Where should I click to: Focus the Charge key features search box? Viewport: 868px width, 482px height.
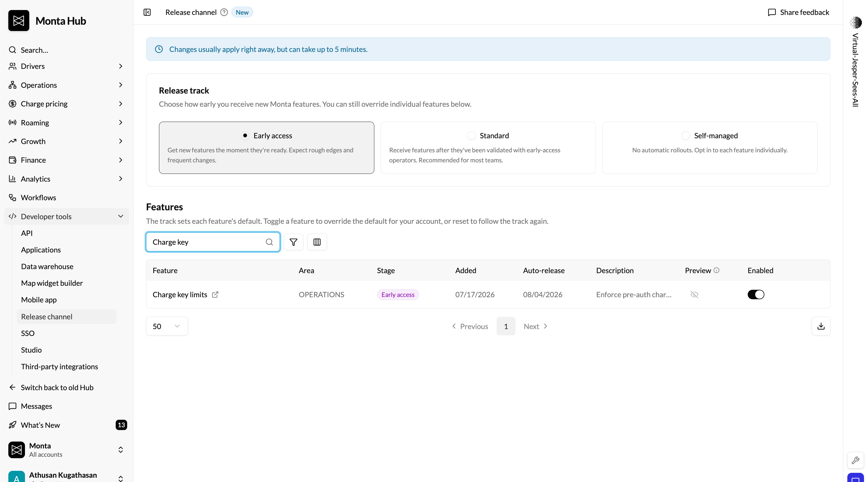coord(213,242)
